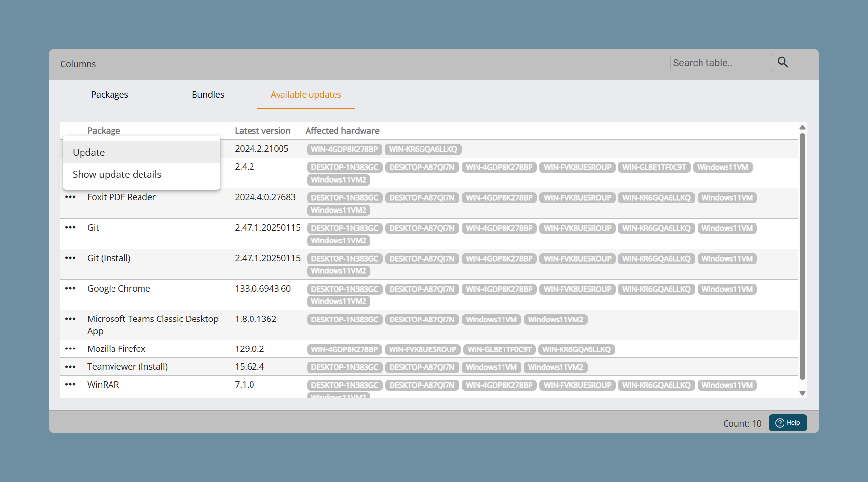Open the three-dot menu for Teamviewer (Install)
The height and width of the screenshot is (482, 868).
click(x=70, y=367)
